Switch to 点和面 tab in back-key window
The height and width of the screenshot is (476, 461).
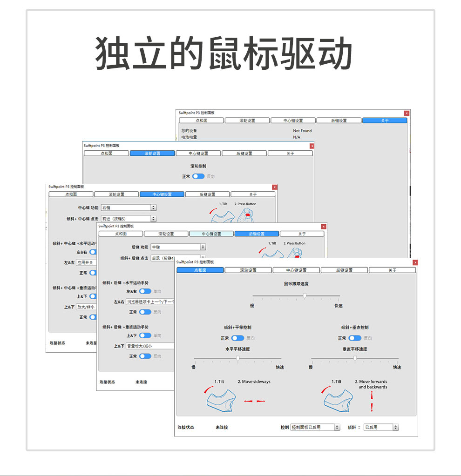(x=121, y=234)
